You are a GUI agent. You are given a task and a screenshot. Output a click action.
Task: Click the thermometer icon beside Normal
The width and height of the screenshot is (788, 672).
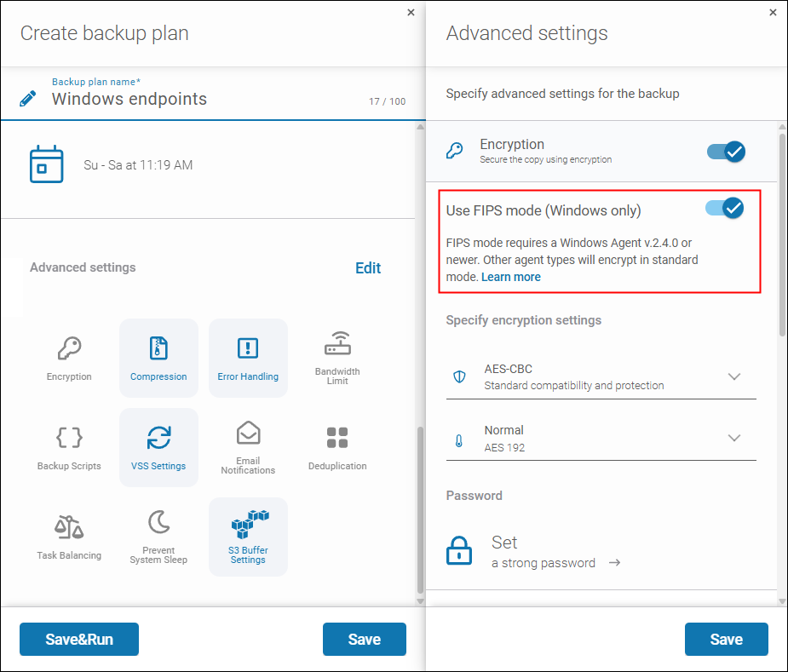pyautogui.click(x=459, y=441)
